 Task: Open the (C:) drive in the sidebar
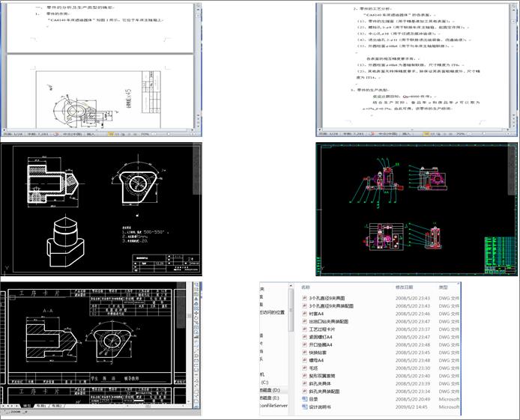point(264,383)
